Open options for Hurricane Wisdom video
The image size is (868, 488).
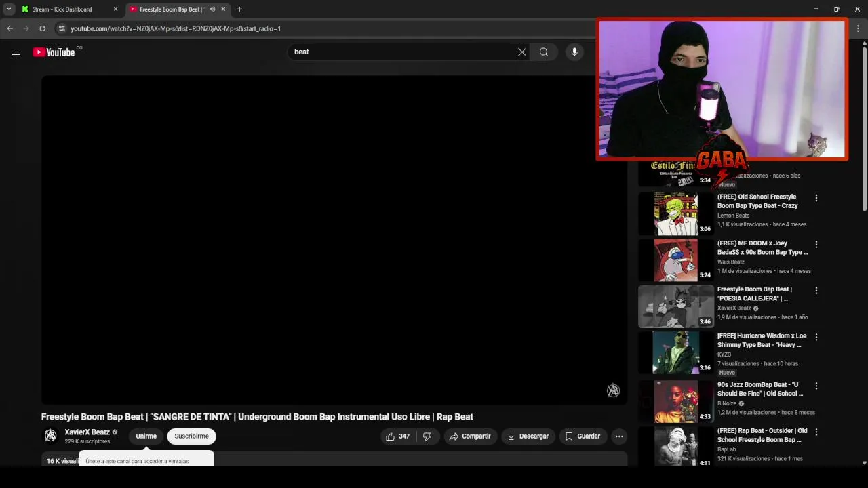[x=816, y=337]
